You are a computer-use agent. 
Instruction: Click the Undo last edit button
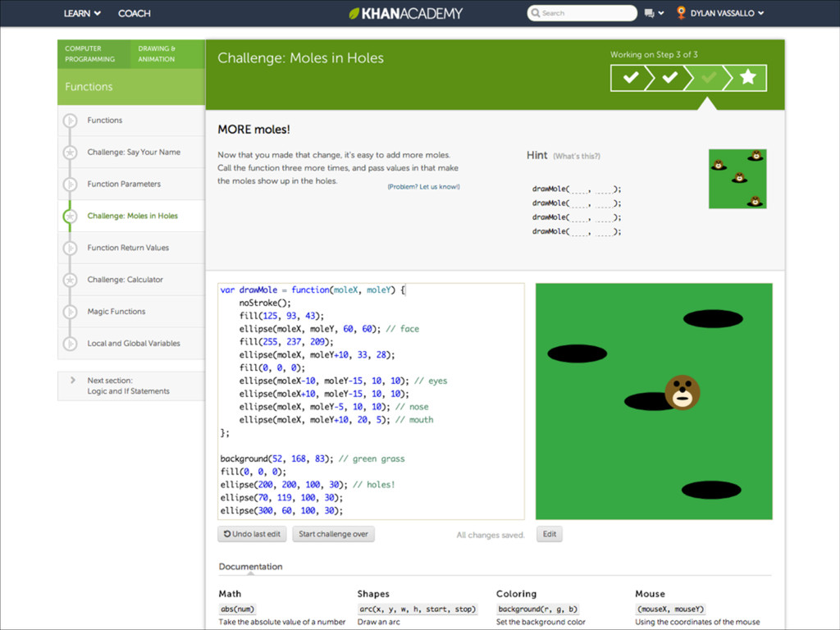(252, 534)
